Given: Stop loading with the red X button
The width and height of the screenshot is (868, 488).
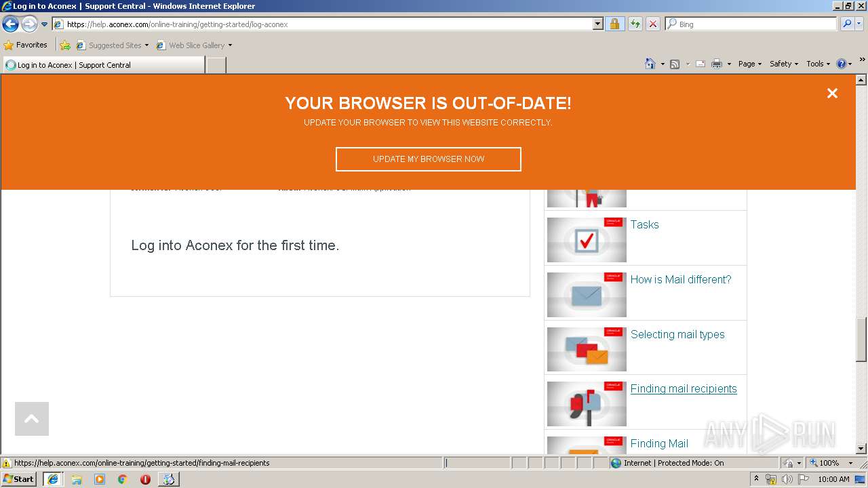Looking at the screenshot, I should coord(652,24).
